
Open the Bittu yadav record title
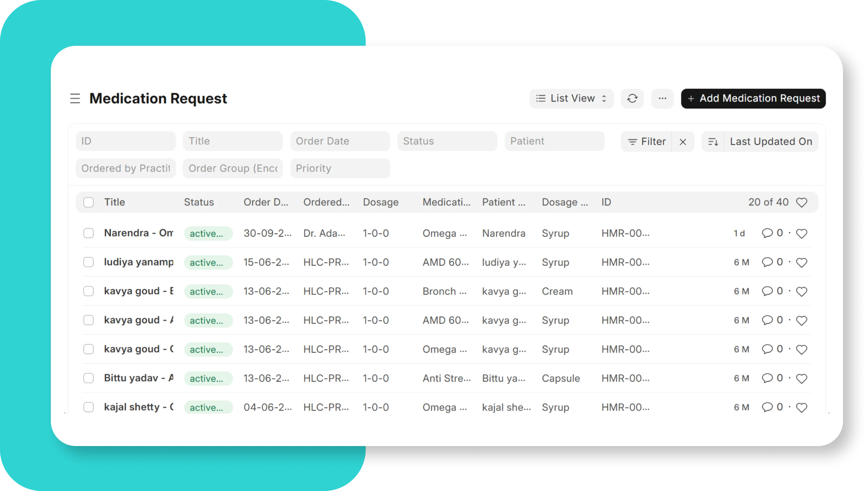point(138,378)
